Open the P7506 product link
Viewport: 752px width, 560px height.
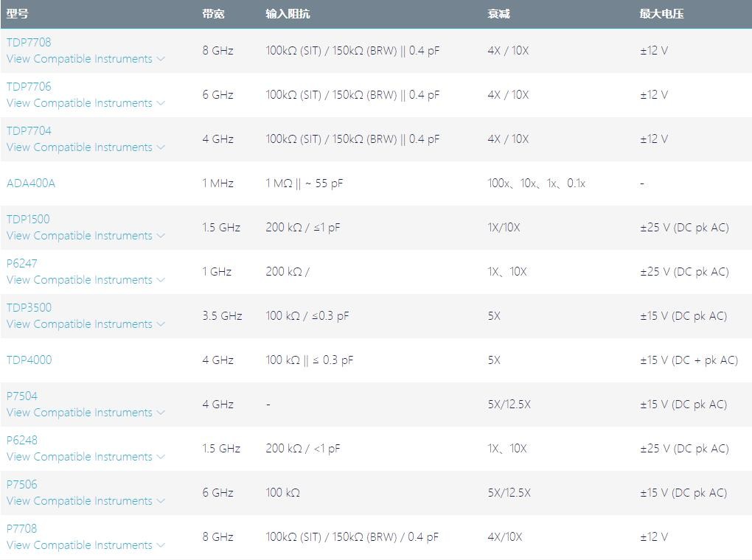(21, 484)
